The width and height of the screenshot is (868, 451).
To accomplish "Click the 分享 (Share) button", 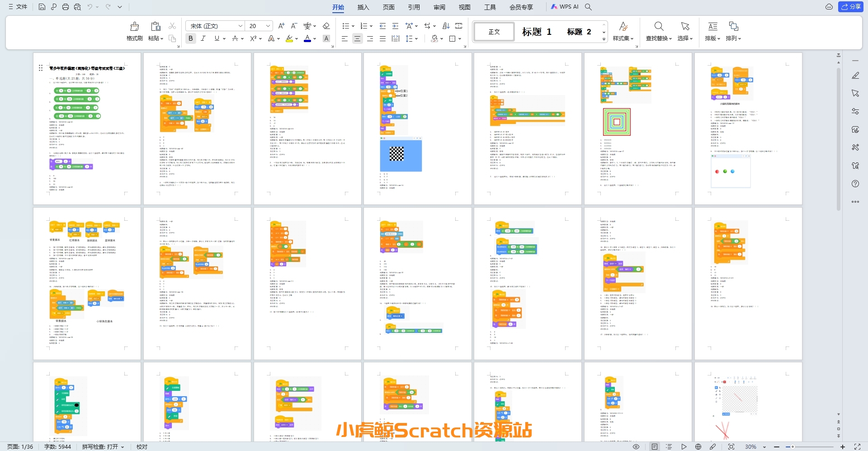I will click(x=851, y=7).
